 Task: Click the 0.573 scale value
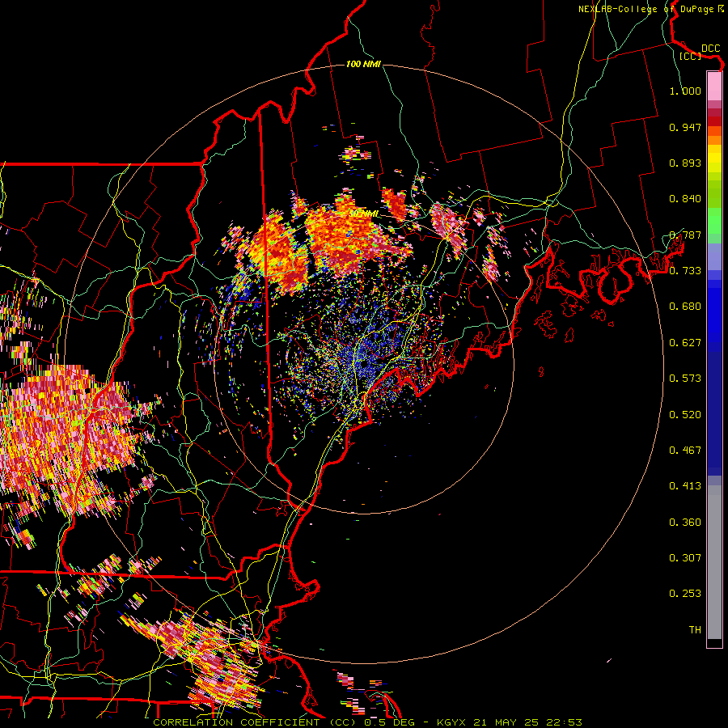685,379
